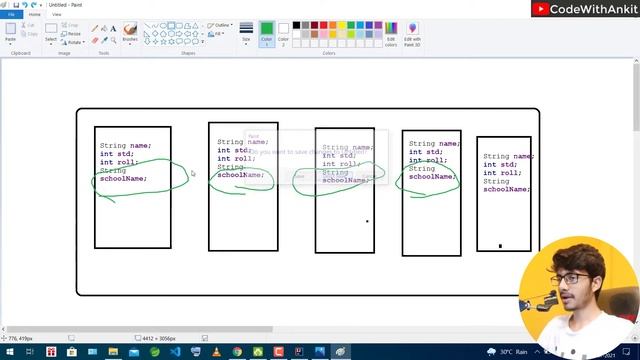The width and height of the screenshot is (640, 360).
Task: Click the horizontal scrollbar thumb
Action: 140,329
